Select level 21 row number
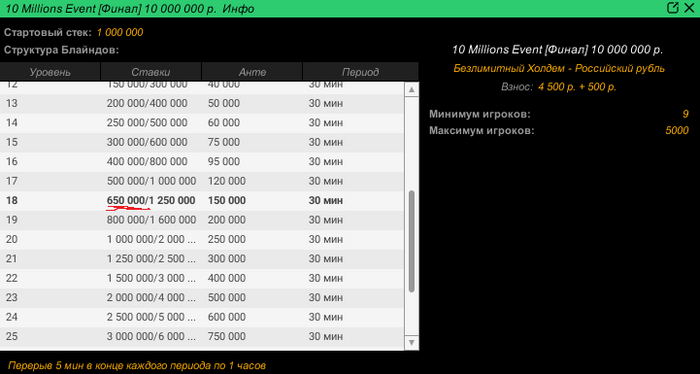This screenshot has height=374, width=700. (12, 259)
